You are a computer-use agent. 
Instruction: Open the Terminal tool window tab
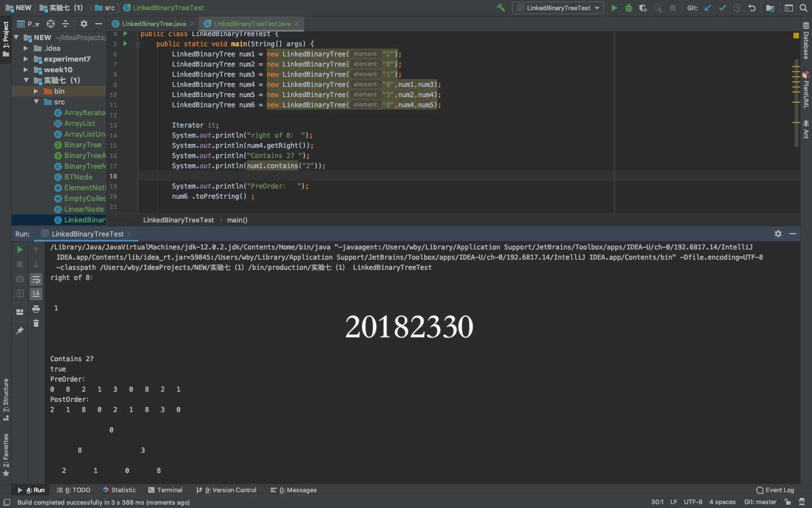coord(165,490)
